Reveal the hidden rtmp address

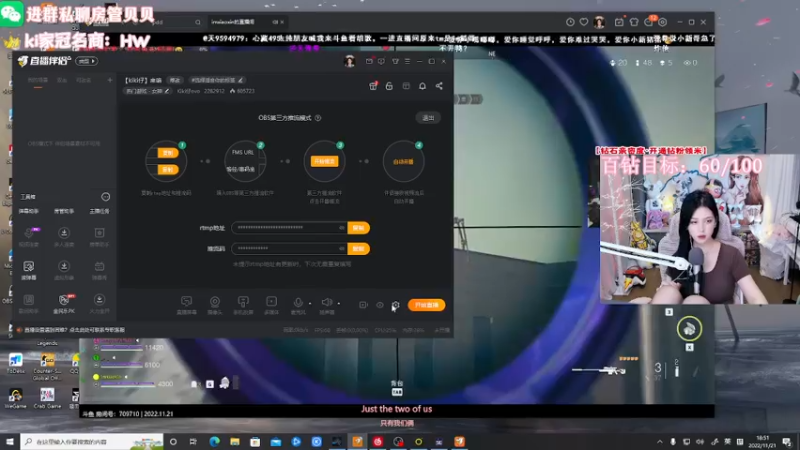tap(341, 228)
